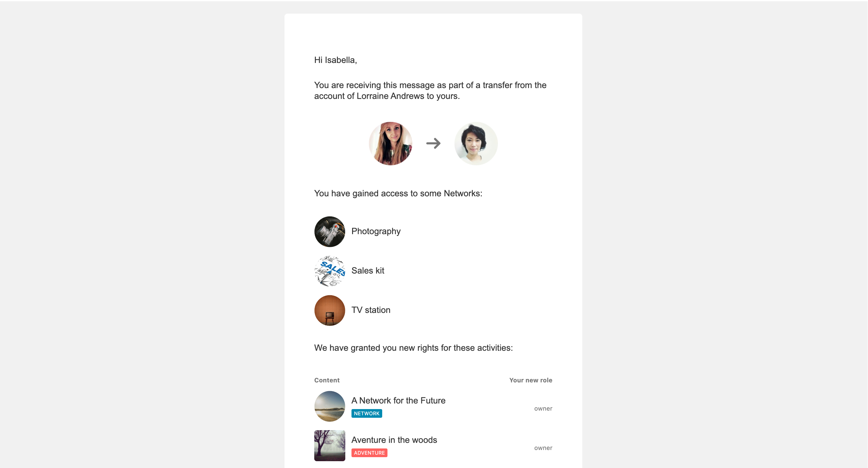The image size is (868, 468).
Task: Click the red ADVENTURE badge
Action: 369,453
